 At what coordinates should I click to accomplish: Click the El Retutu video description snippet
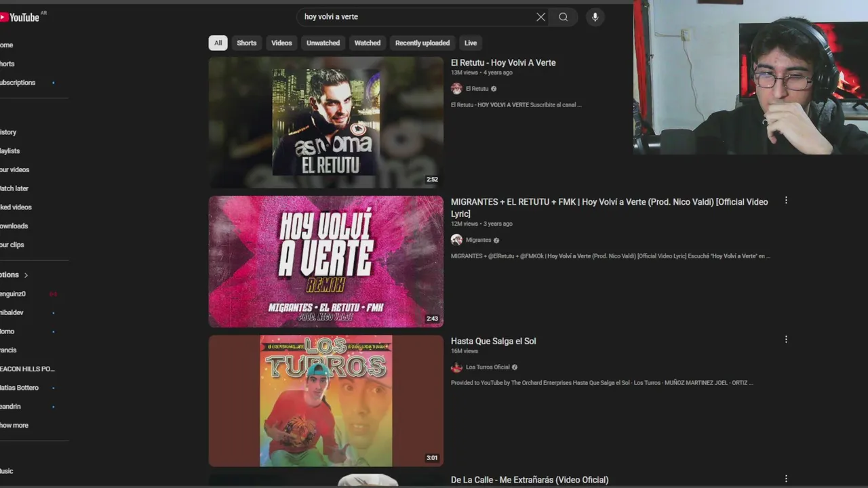click(x=516, y=105)
